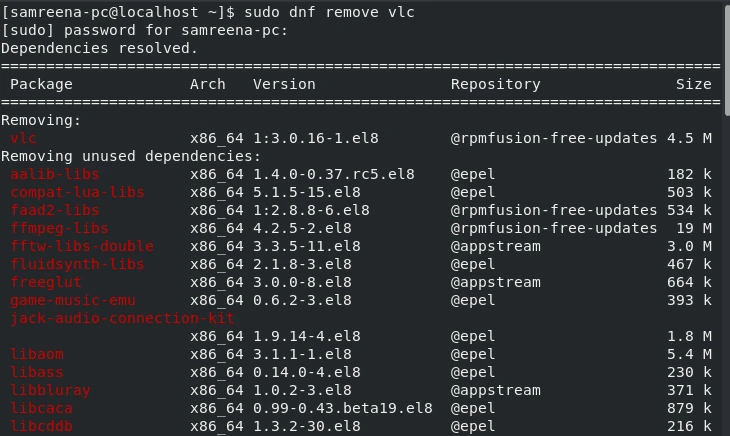Click the Size column header
The image size is (730, 436).
click(x=693, y=84)
